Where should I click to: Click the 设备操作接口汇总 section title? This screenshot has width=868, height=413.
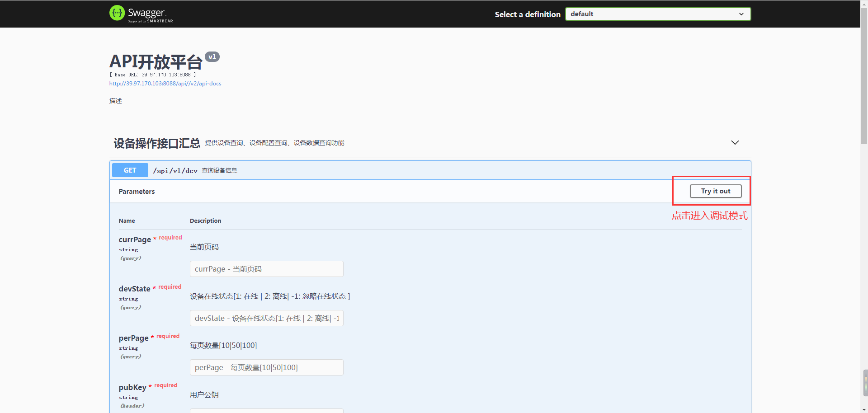click(x=157, y=143)
